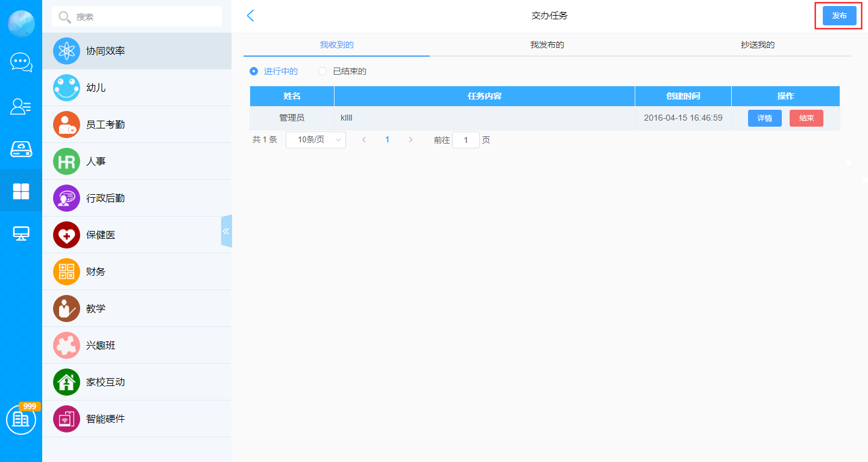868x462 pixels.
Task: Go to next page using right chevron
Action: 410,140
